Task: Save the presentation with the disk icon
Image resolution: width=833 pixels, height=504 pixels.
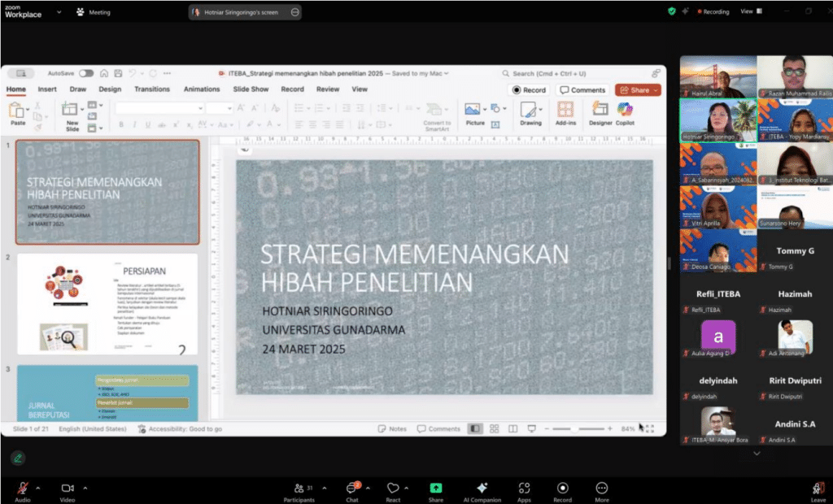Action: [118, 73]
